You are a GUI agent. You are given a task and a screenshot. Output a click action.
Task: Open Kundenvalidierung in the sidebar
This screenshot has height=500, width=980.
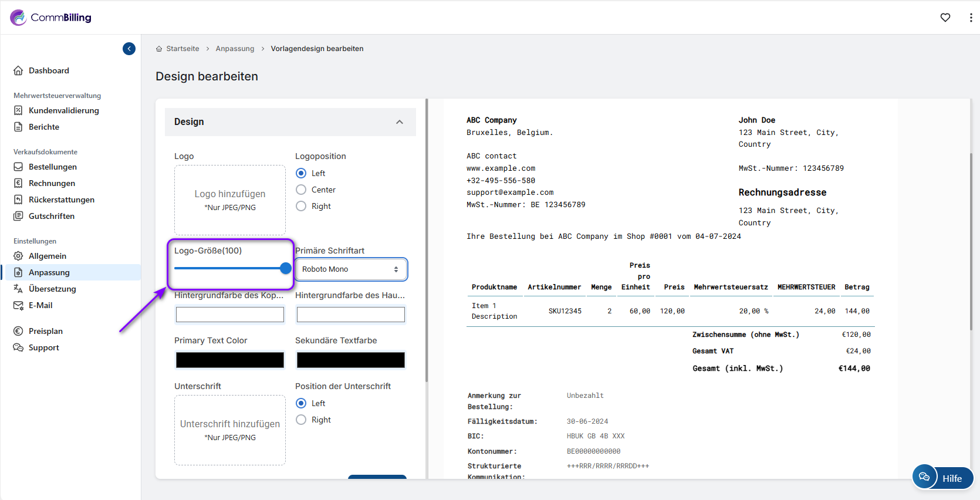click(64, 110)
